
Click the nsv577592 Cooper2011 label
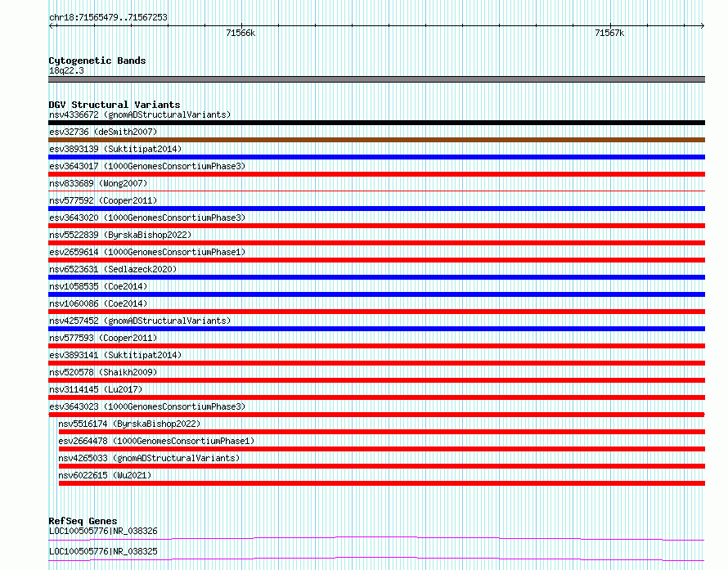pyautogui.click(x=103, y=200)
